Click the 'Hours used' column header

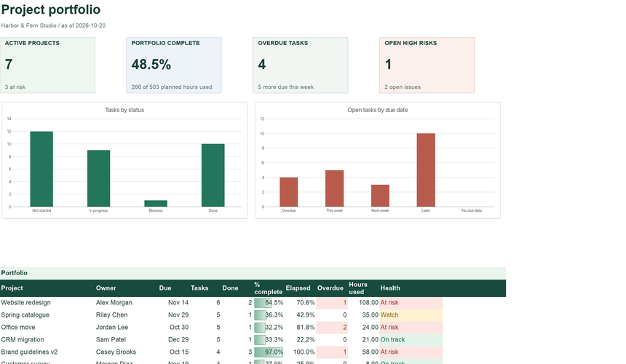tap(357, 288)
